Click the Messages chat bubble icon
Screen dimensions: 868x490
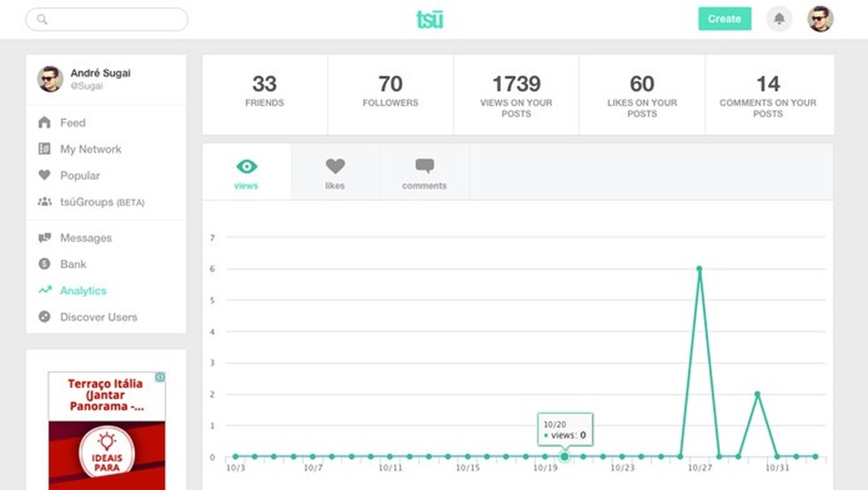pos(44,238)
